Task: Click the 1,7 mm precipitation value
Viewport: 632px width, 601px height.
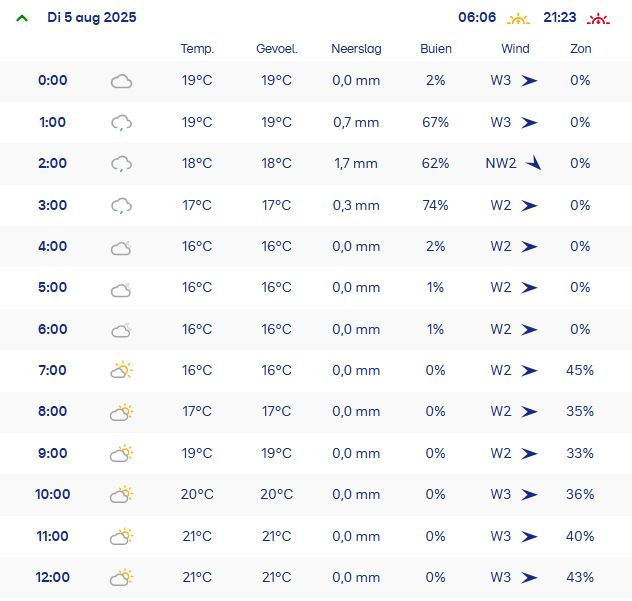Action: click(356, 164)
